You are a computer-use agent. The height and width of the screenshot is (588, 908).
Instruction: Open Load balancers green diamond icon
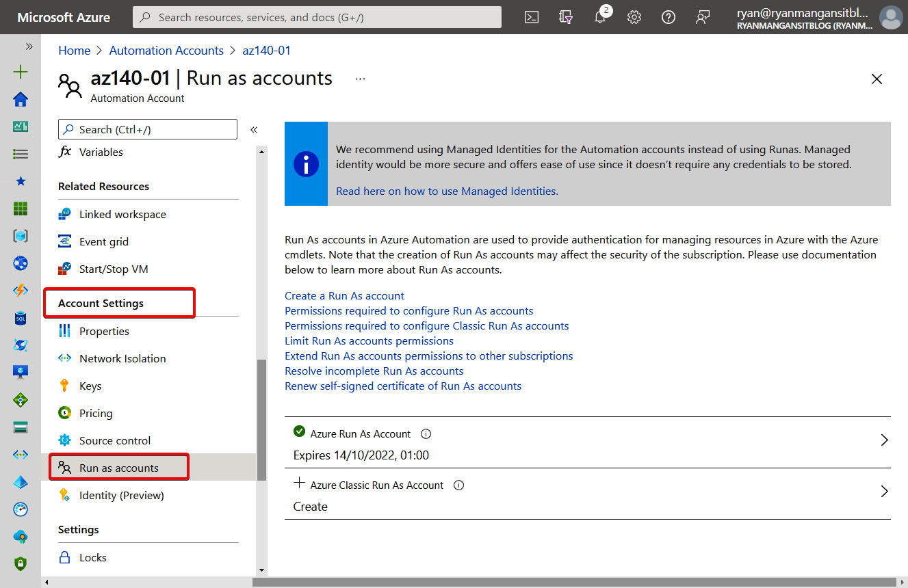[21, 400]
